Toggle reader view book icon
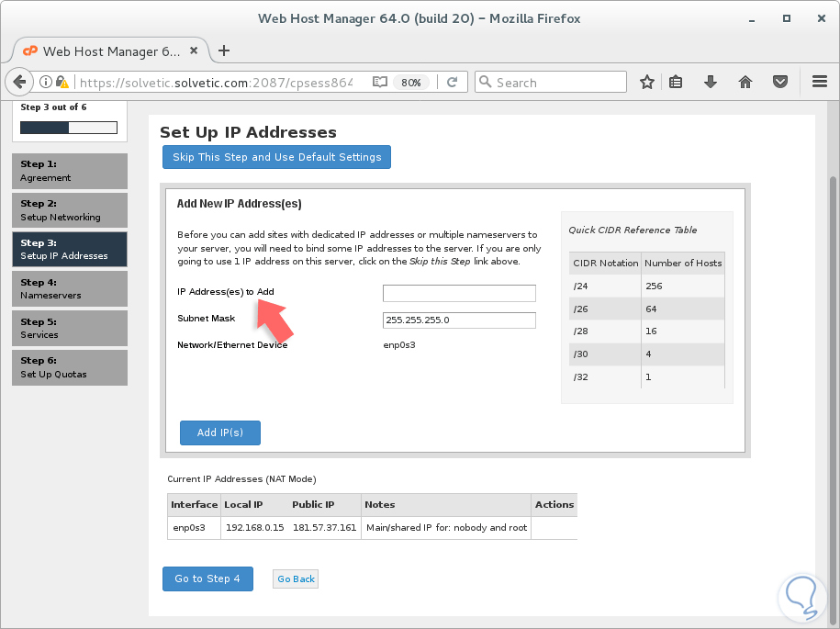This screenshot has width=840, height=629. [x=380, y=82]
